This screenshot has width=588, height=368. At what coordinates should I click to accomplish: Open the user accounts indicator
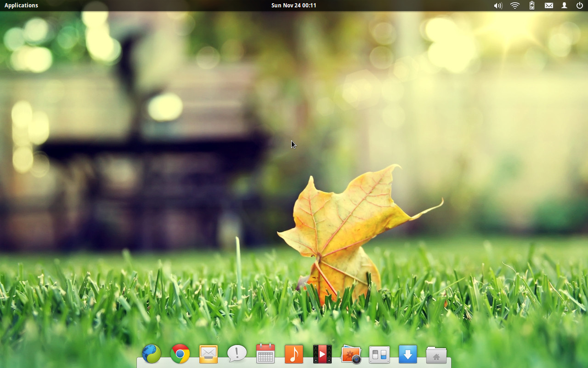tap(565, 6)
